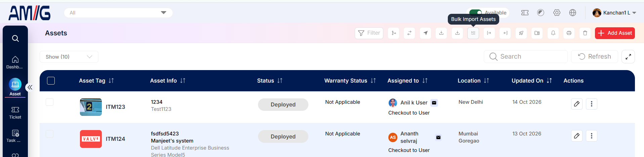The image size is (644, 157).
Task: Edit ITM123 using pencil icon
Action: 577,104
